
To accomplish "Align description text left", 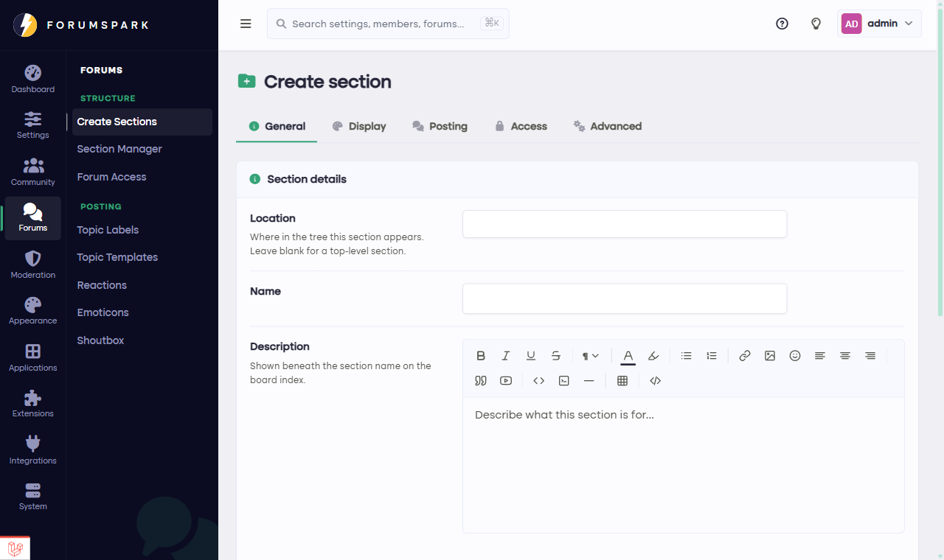I will pyautogui.click(x=820, y=356).
